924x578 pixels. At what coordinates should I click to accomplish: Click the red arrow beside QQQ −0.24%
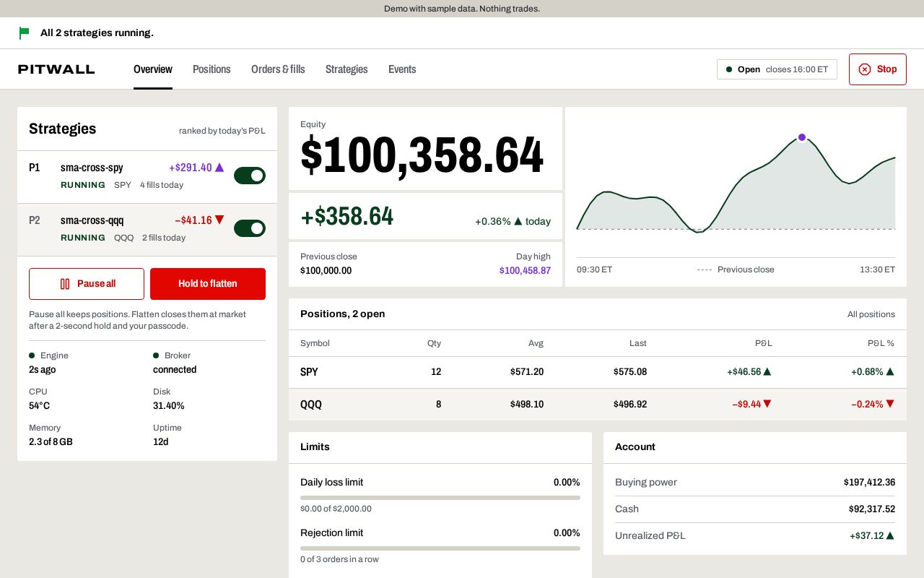pyautogui.click(x=890, y=404)
